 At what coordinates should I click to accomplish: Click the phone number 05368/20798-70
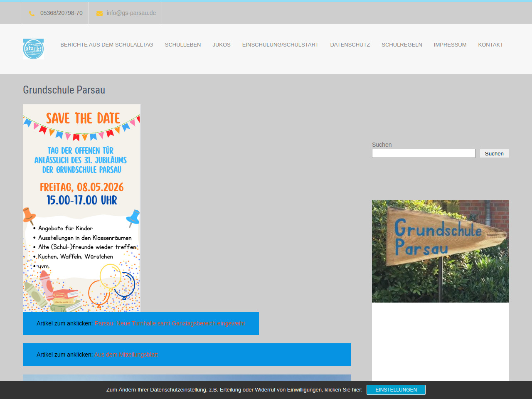(62, 13)
